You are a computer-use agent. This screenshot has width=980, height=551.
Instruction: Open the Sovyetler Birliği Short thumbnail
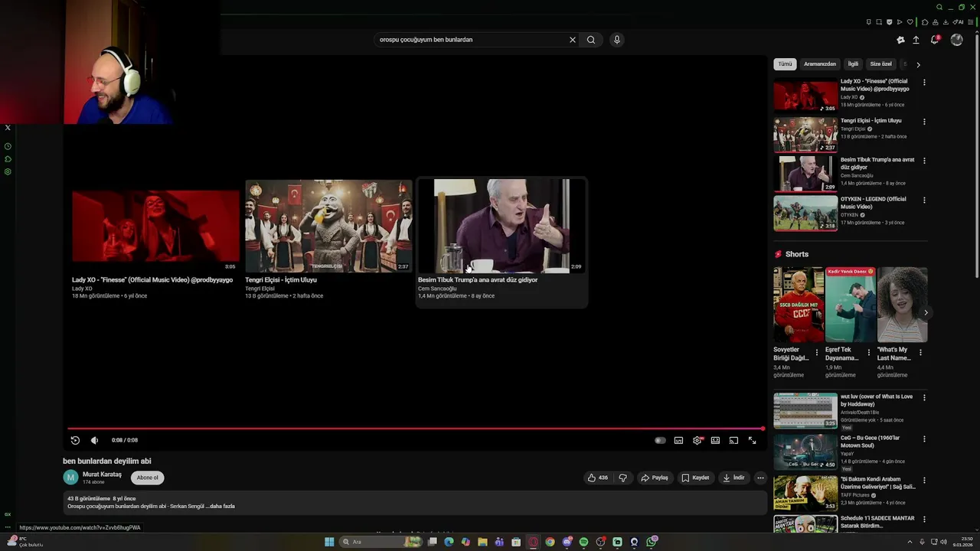[x=799, y=305]
